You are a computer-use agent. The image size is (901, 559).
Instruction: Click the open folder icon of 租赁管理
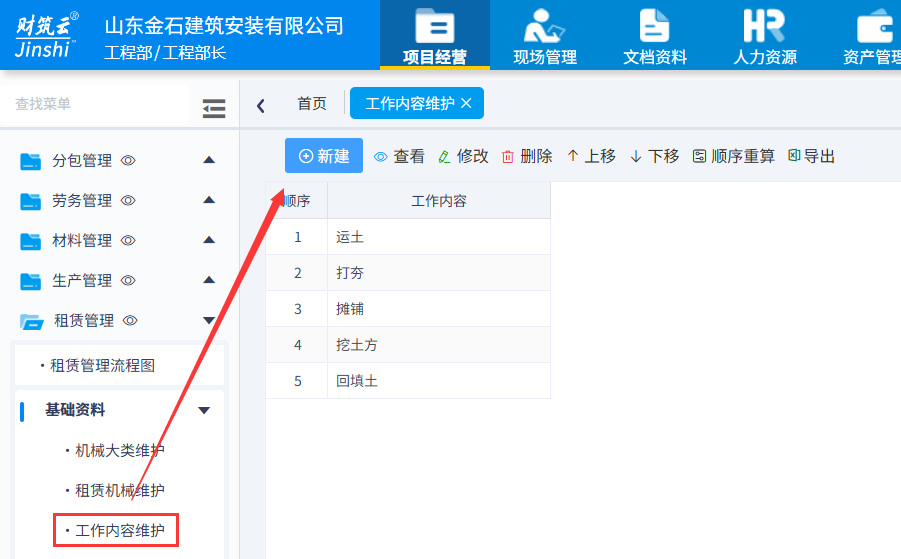coord(32,322)
